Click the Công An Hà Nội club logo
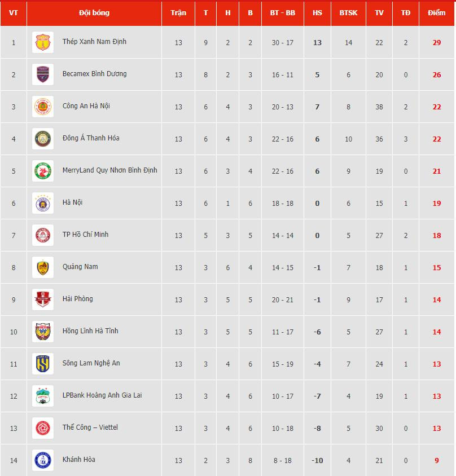 pos(43,107)
